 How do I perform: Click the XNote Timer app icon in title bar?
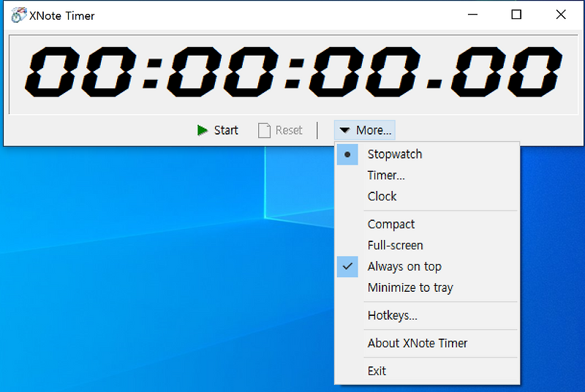click(x=18, y=15)
